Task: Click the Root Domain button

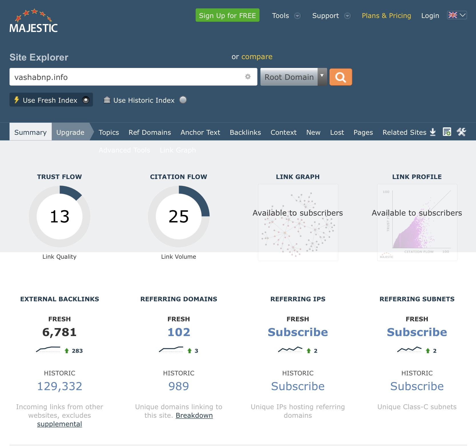Action: click(289, 77)
